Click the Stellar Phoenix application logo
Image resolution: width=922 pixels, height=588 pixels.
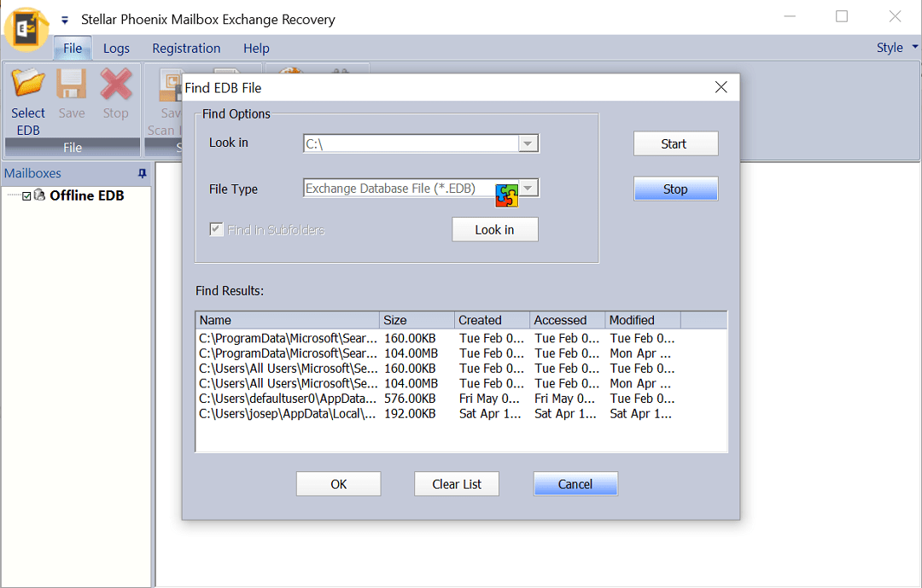coord(26,29)
